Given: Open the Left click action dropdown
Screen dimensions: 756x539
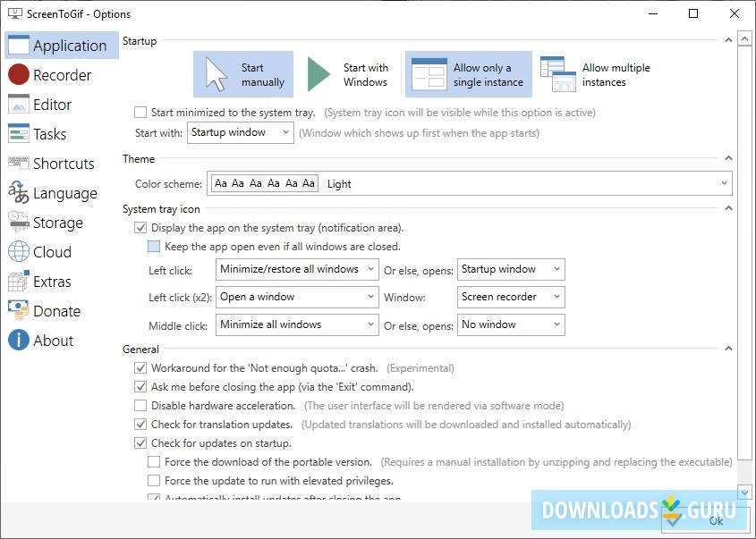Looking at the screenshot, I should (296, 269).
